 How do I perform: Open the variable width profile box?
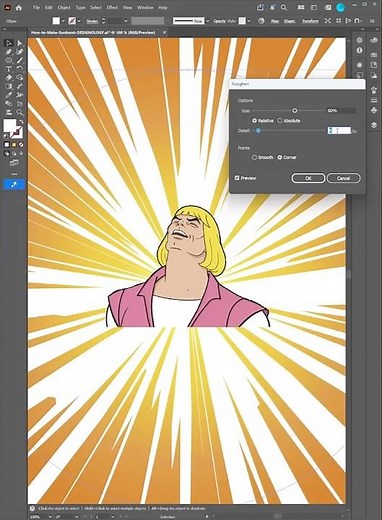tap(148, 21)
